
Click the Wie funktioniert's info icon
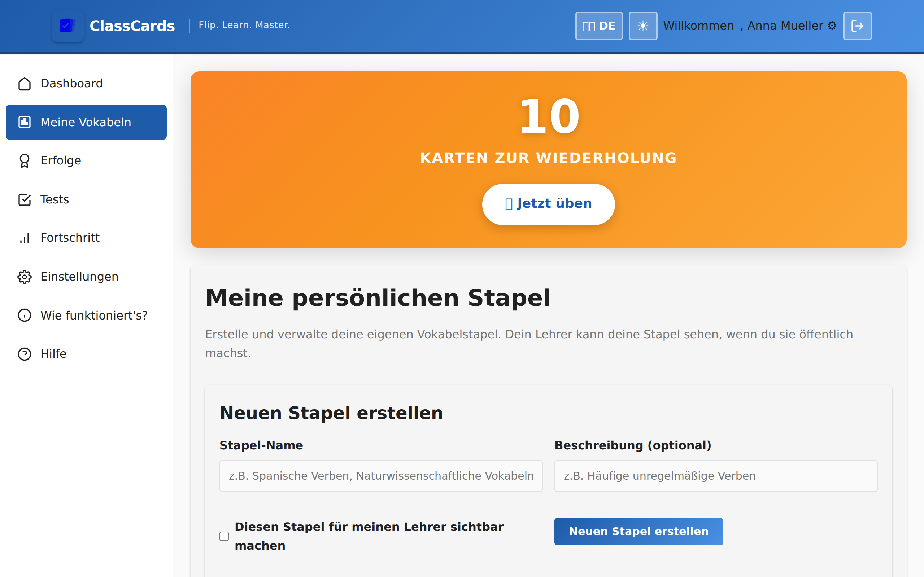point(25,316)
